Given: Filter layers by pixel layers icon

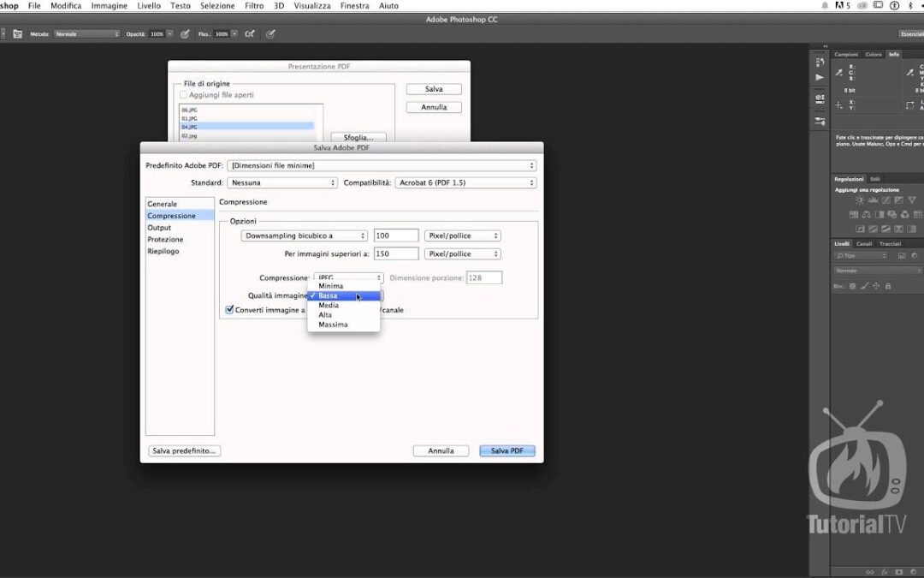Looking at the screenshot, I should [x=902, y=255].
